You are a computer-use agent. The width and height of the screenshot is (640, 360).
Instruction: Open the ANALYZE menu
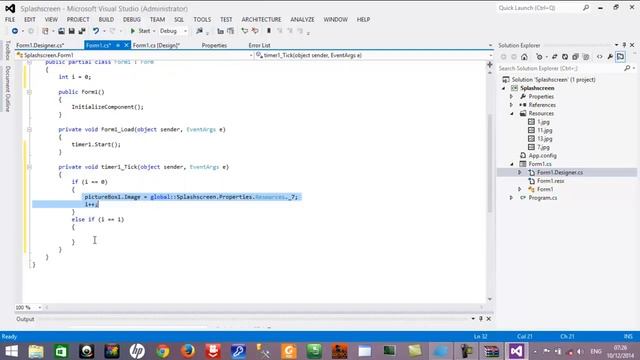[302, 20]
